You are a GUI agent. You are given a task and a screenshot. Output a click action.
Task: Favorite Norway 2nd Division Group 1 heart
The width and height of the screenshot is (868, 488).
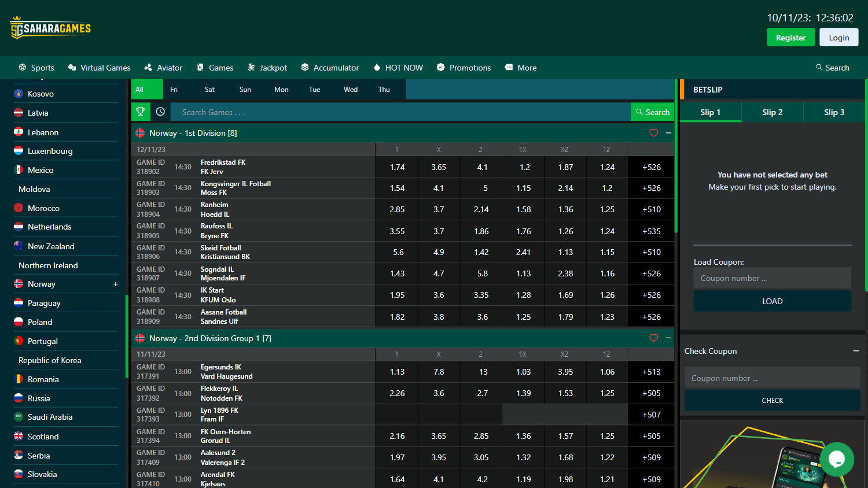[x=654, y=338]
